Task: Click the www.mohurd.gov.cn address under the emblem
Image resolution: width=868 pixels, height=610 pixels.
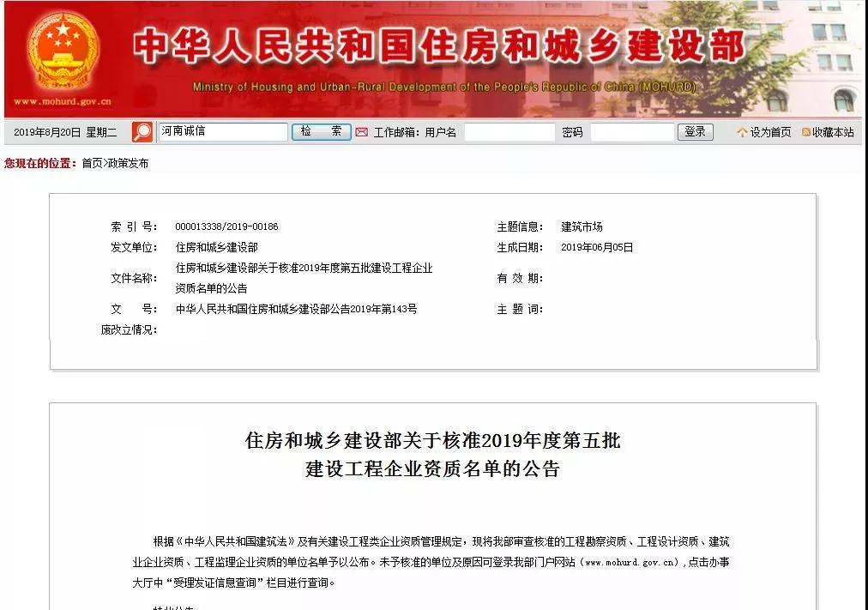Action: [62, 101]
